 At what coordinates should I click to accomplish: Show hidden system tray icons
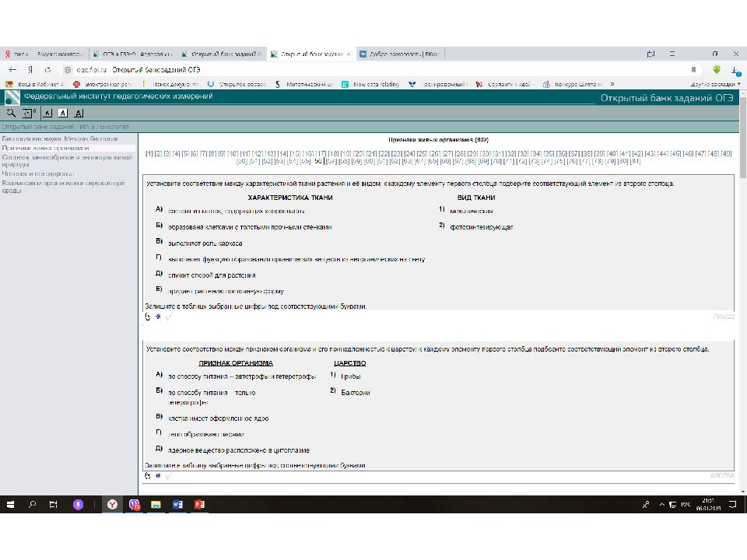pyautogui.click(x=661, y=504)
